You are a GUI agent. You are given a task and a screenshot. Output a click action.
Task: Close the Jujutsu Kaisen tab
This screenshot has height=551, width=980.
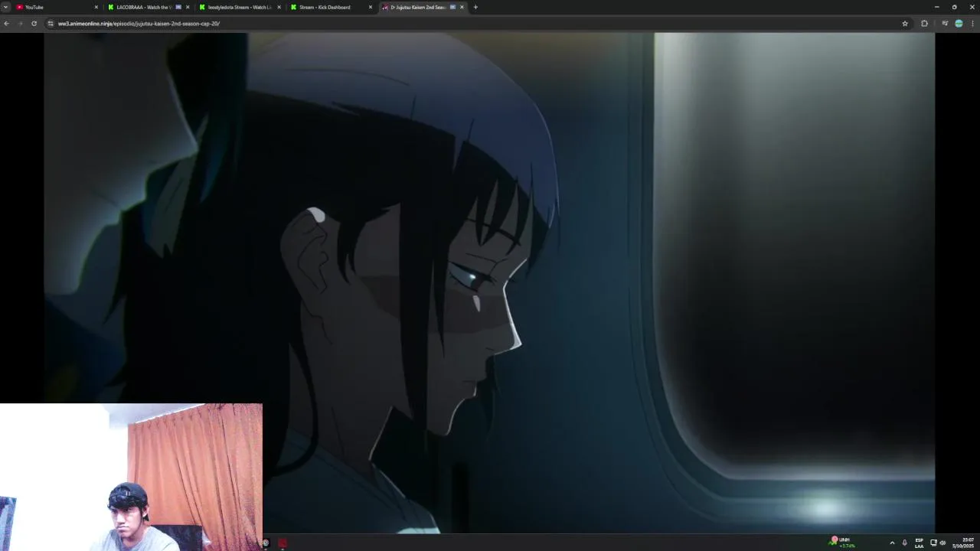click(462, 7)
